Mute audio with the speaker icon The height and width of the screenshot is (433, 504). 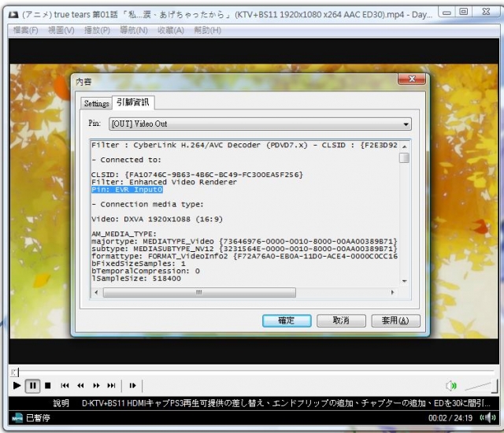pos(451,386)
